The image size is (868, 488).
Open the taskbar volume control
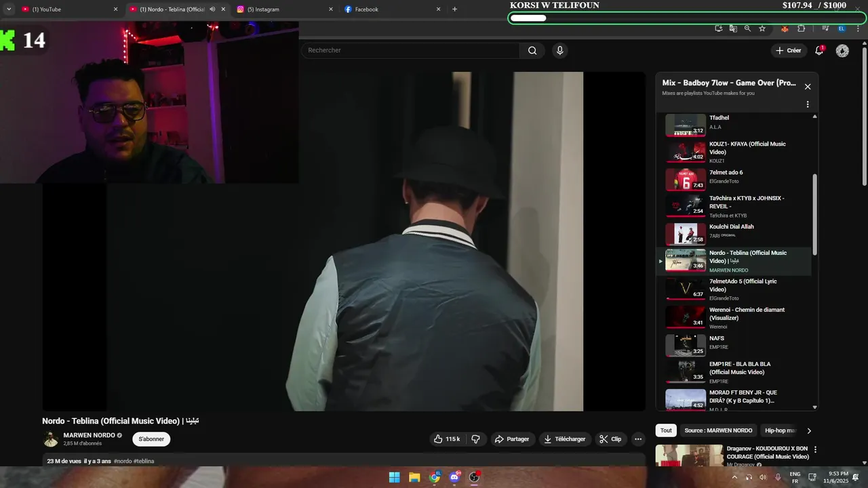[763, 477]
